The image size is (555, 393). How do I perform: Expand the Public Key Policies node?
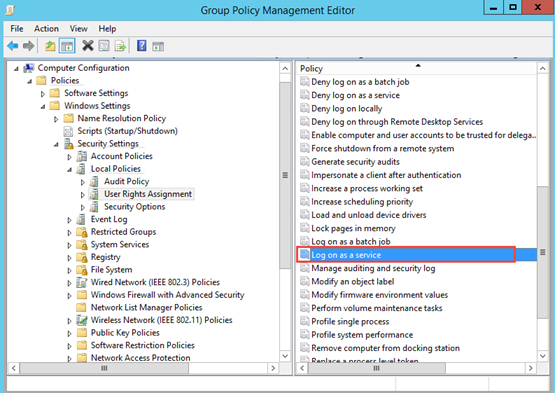click(x=69, y=333)
